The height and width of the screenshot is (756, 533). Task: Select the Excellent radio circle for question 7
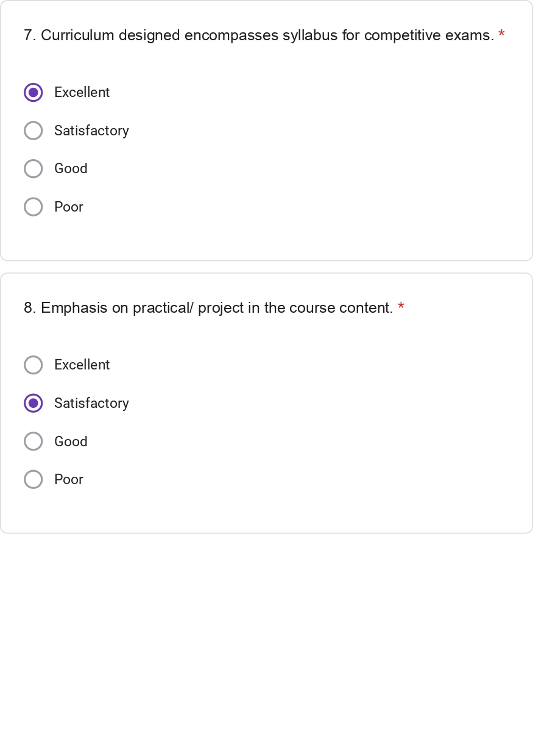[34, 93]
